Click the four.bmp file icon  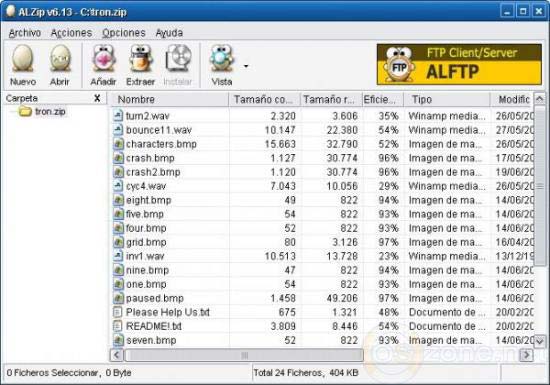(118, 228)
